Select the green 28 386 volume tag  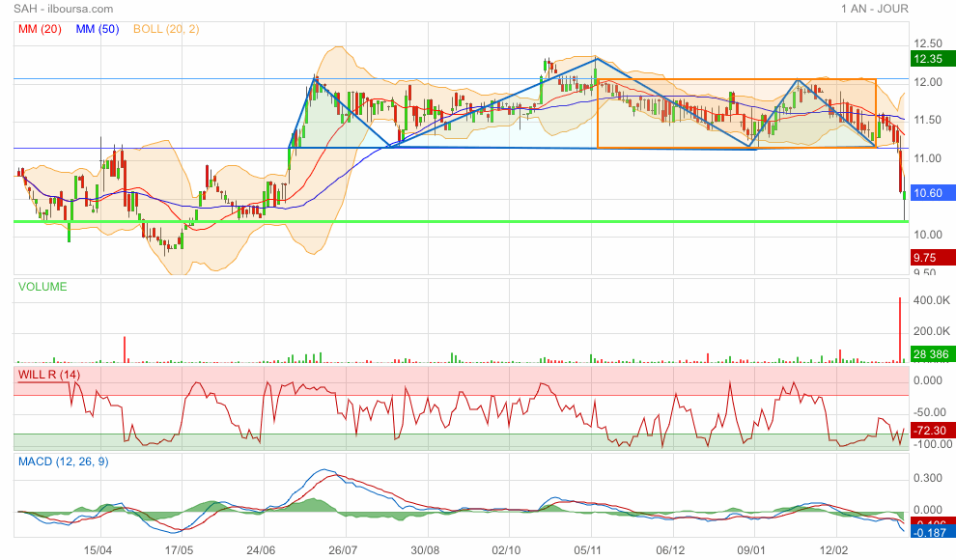point(932,354)
